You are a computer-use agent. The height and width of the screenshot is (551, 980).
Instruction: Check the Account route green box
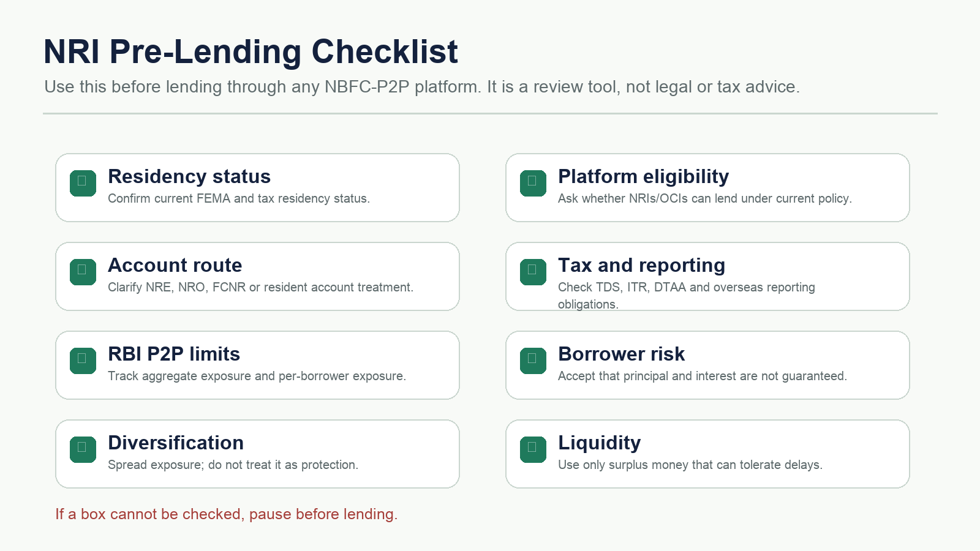pos(83,272)
